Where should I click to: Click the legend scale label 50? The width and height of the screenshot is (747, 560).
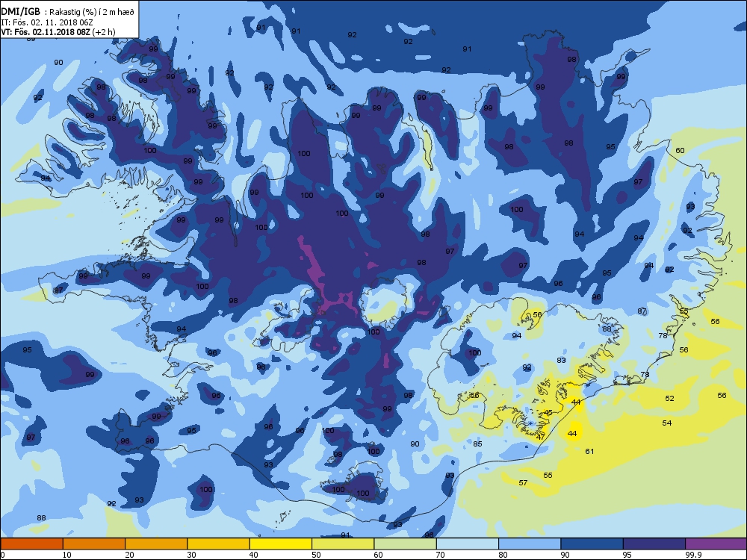(316, 554)
